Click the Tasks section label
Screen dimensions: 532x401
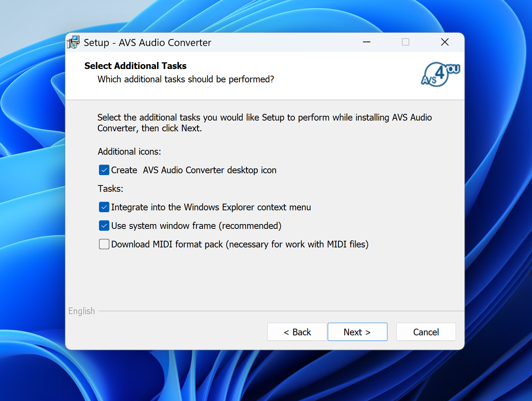point(110,189)
